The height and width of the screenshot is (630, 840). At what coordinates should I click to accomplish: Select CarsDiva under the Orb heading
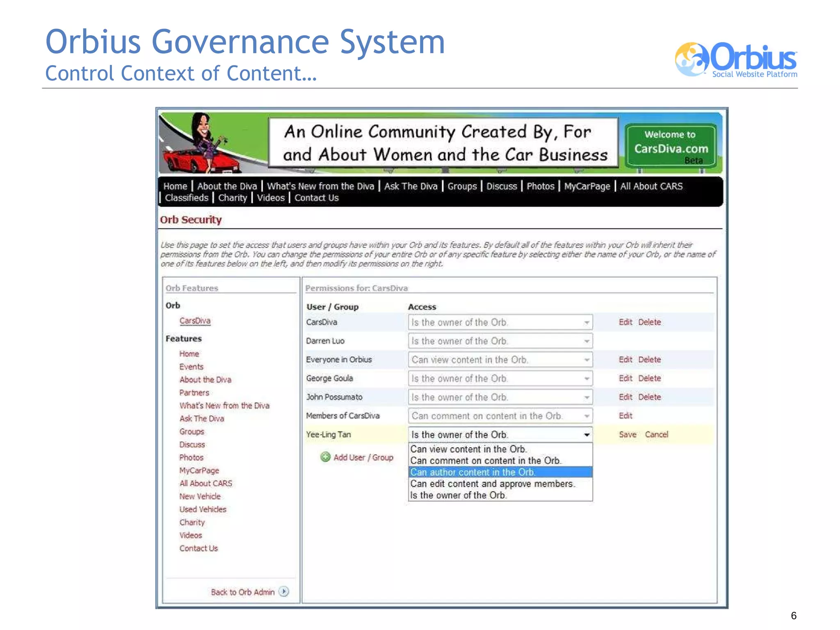pos(195,321)
